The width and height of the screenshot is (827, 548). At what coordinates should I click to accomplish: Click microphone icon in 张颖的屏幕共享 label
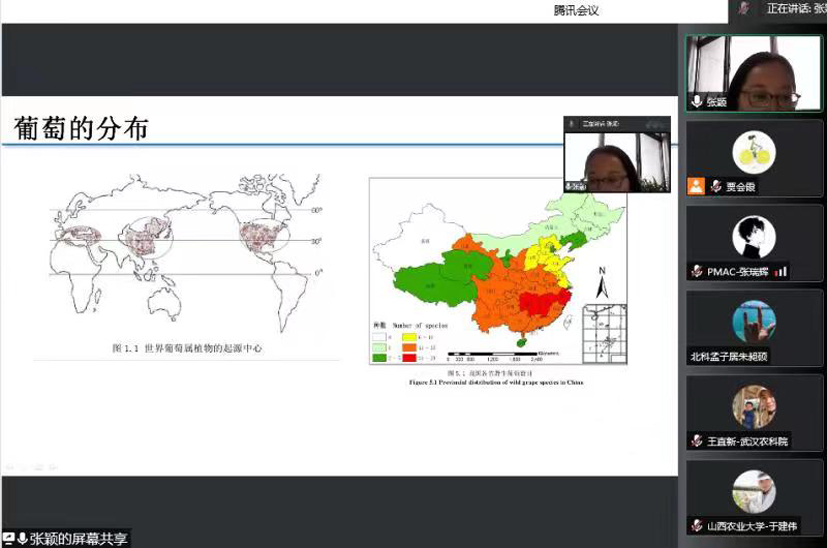pos(22,539)
